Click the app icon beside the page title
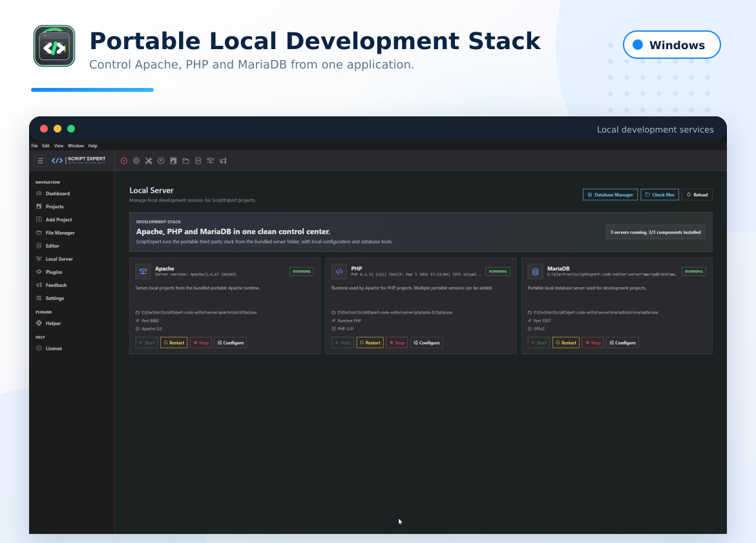 click(54, 46)
